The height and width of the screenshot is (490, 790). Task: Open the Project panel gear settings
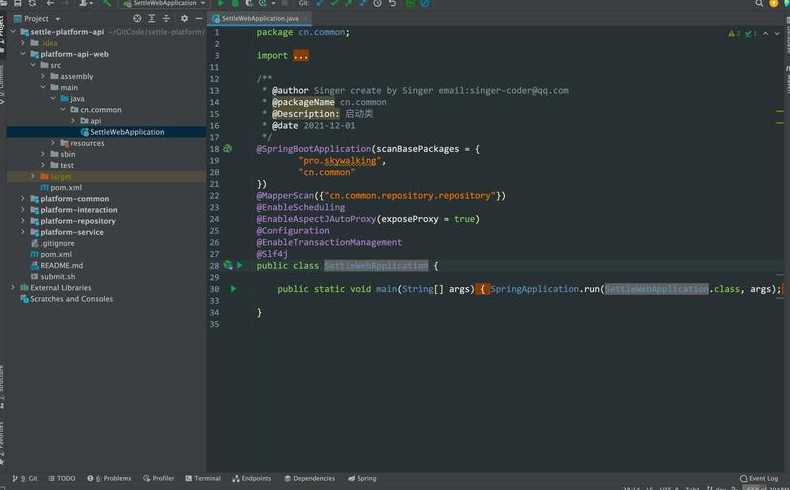coord(184,19)
